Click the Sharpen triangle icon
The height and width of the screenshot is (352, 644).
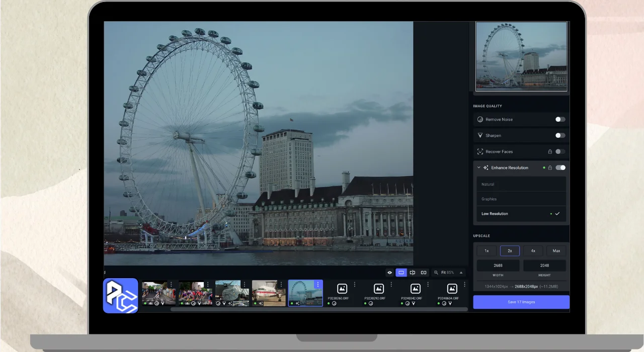(480, 136)
